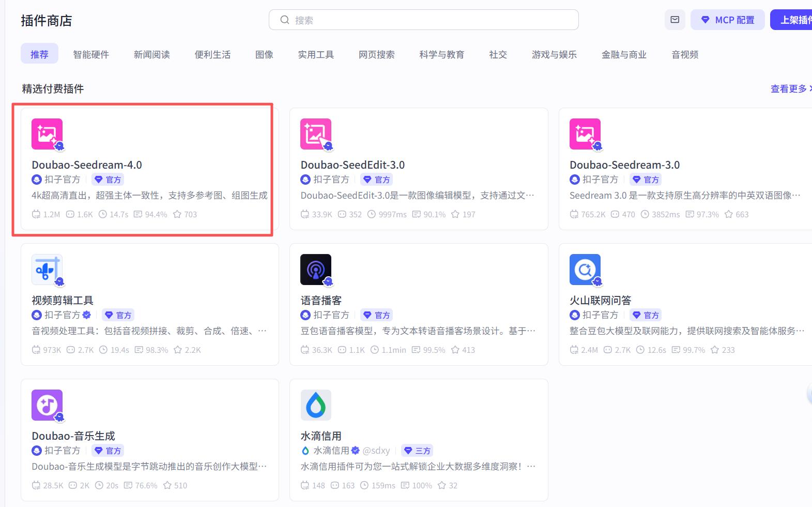Viewport: 812px width, 507px height.
Task: Select the 图像 category tab
Action: [x=264, y=54]
